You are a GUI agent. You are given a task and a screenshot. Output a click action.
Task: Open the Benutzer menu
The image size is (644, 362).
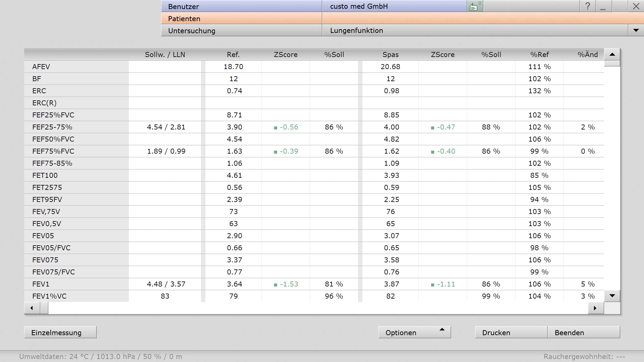pyautogui.click(x=242, y=6)
